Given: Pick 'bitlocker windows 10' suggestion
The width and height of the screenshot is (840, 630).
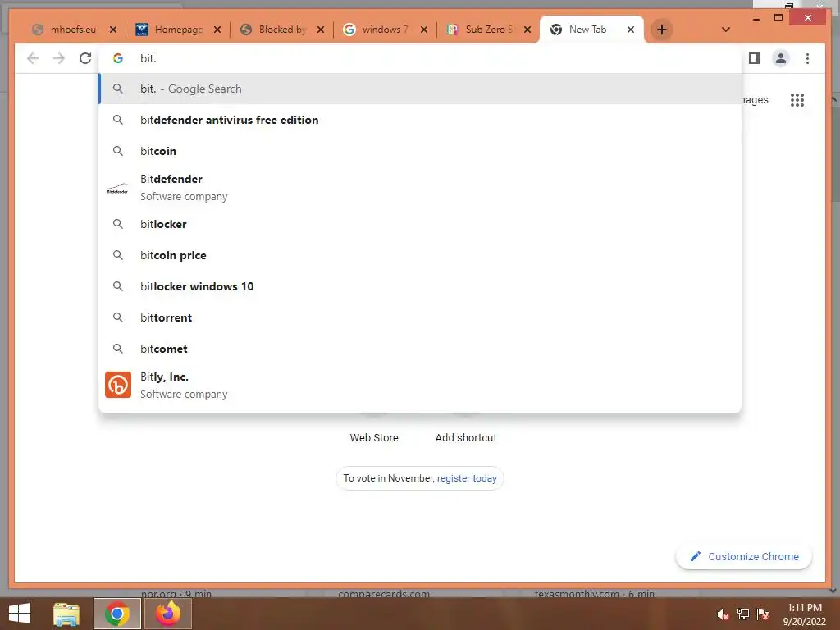Looking at the screenshot, I should coord(420,286).
